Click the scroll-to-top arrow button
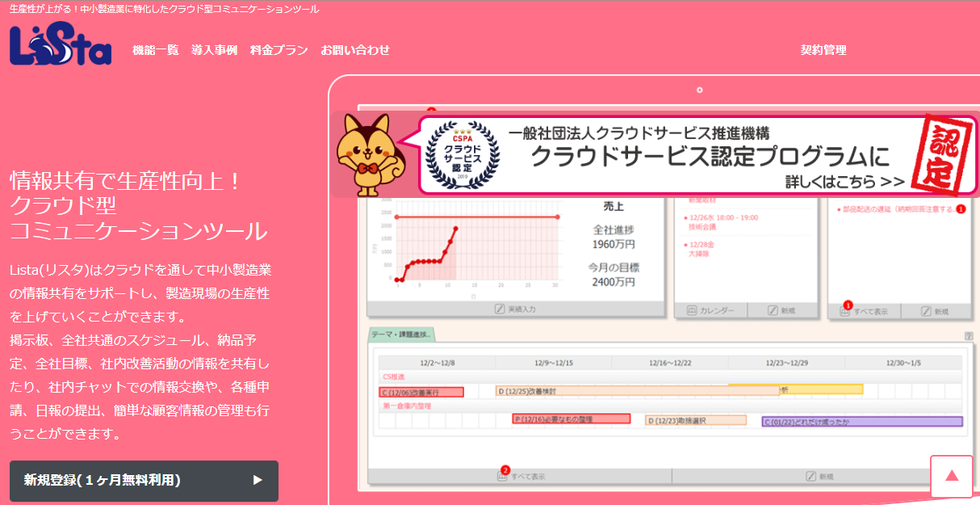The width and height of the screenshot is (980, 505). pos(951,476)
